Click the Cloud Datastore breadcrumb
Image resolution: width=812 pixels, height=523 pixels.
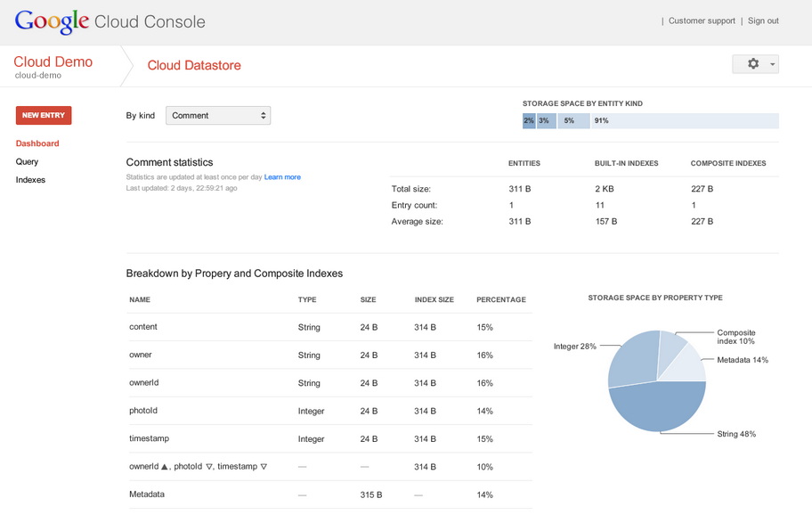(194, 65)
